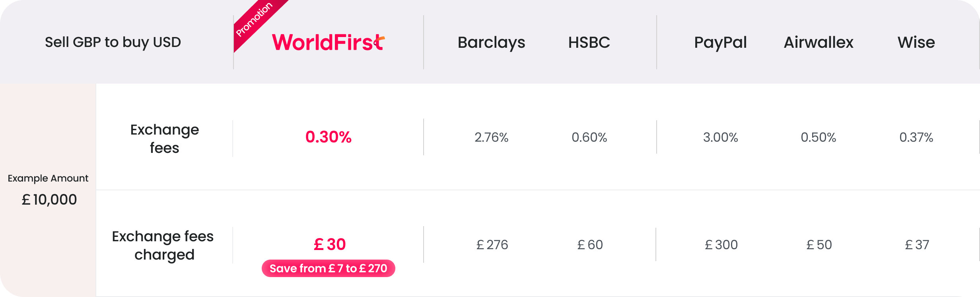Select the Barclays £276 charged amount
Viewport: 980px width, 297px height.
point(492,244)
